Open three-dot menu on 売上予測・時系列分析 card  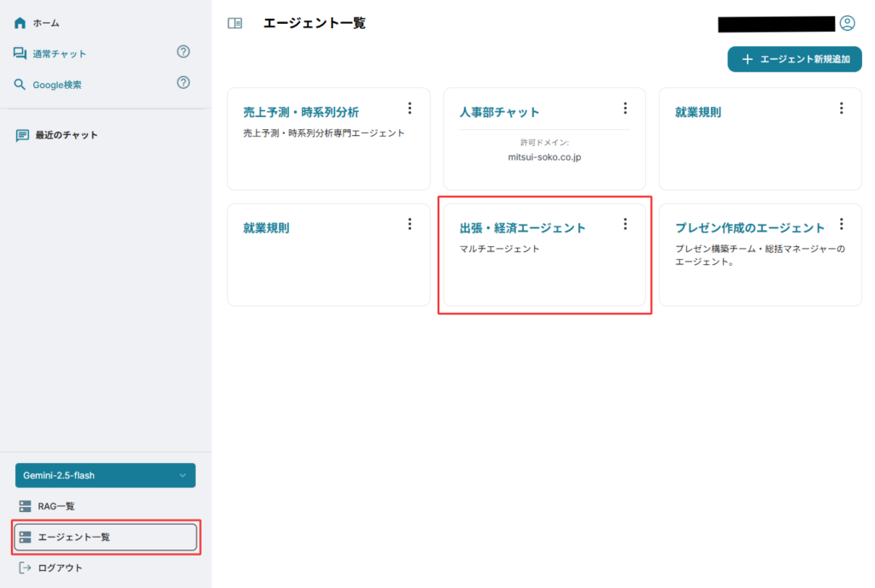pos(409,109)
